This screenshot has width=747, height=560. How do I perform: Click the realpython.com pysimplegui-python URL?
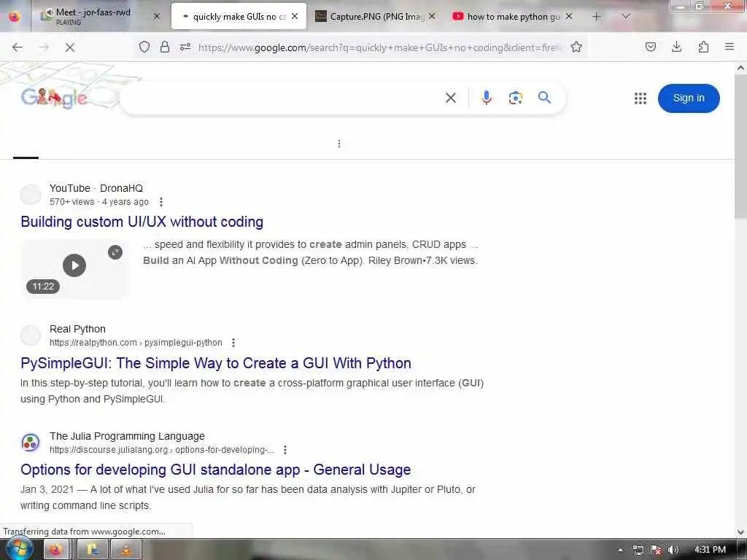point(136,343)
